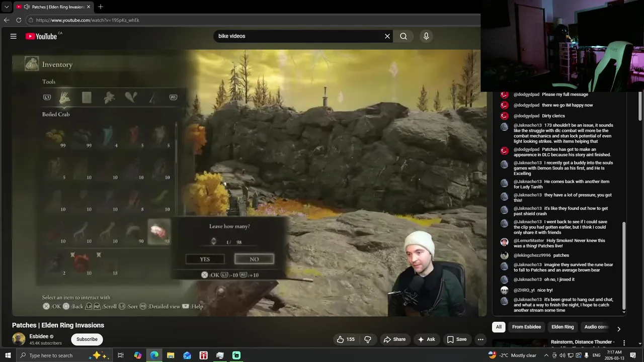This screenshot has width=644, height=362.
Task: Open the Outlook taskbar icon
Action: 187,355
